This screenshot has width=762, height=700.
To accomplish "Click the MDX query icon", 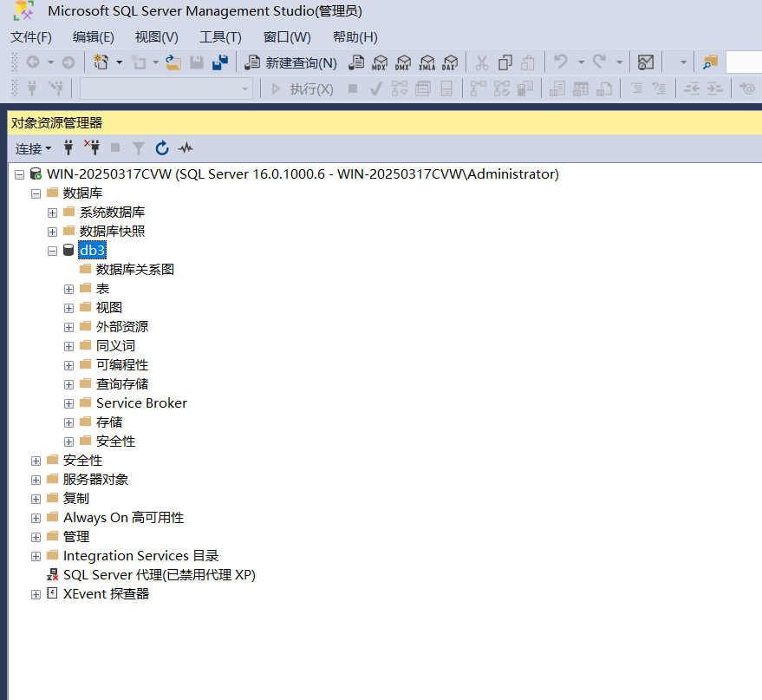I will click(x=380, y=62).
